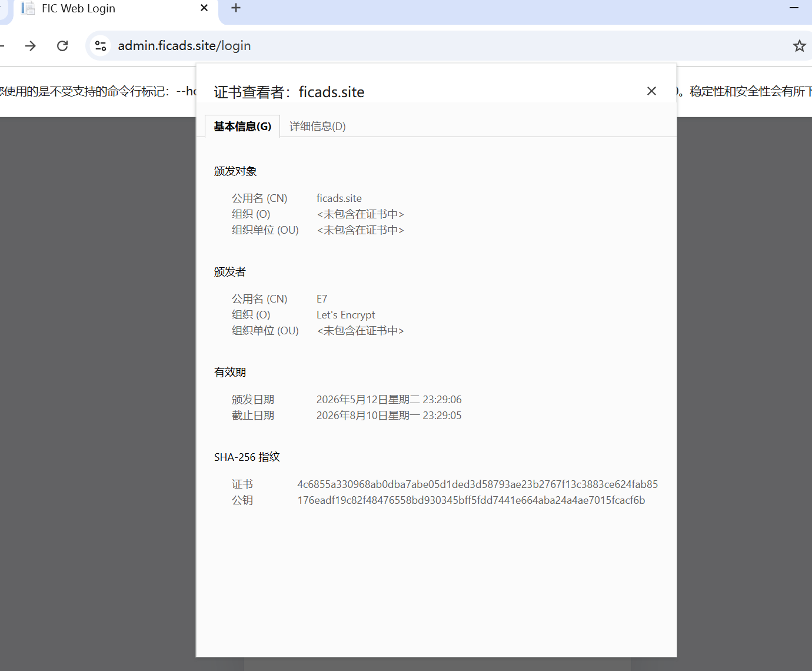Click the expiry date 2026年8月10日星期一 23:29:05
The width and height of the screenshot is (812, 671).
389,416
